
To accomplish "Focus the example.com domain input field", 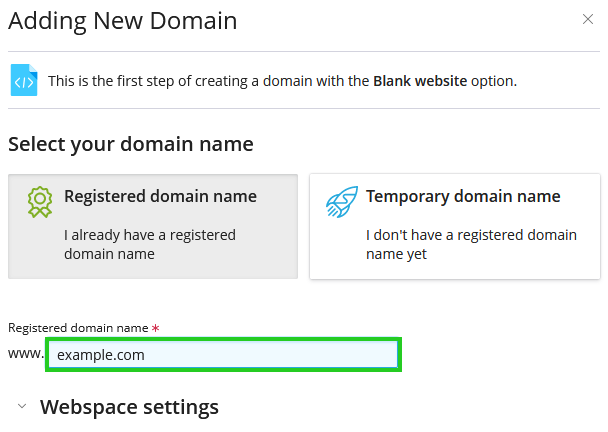I will click(x=223, y=354).
